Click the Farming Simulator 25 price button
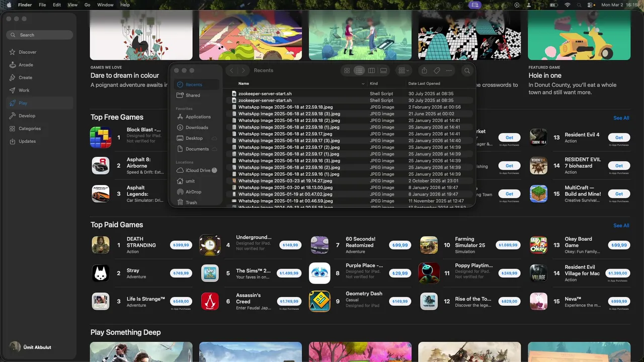The image size is (644, 362). tap(508, 245)
